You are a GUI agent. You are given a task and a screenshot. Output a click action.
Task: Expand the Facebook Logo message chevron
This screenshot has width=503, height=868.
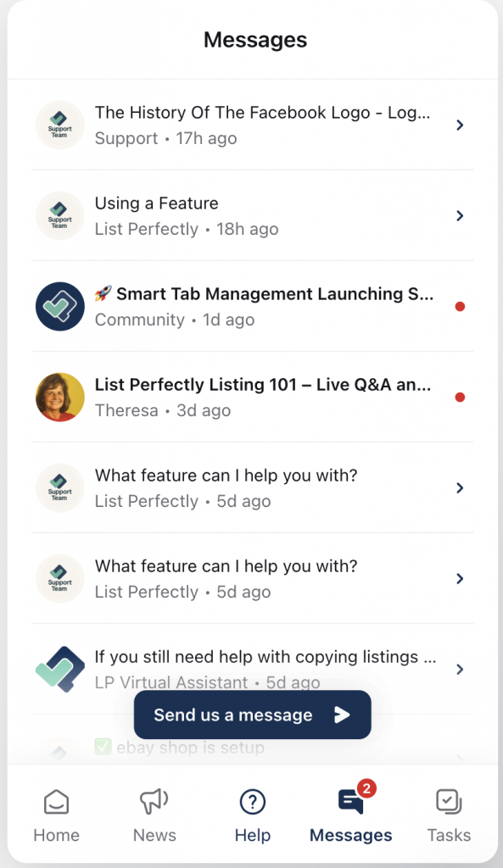click(x=460, y=125)
